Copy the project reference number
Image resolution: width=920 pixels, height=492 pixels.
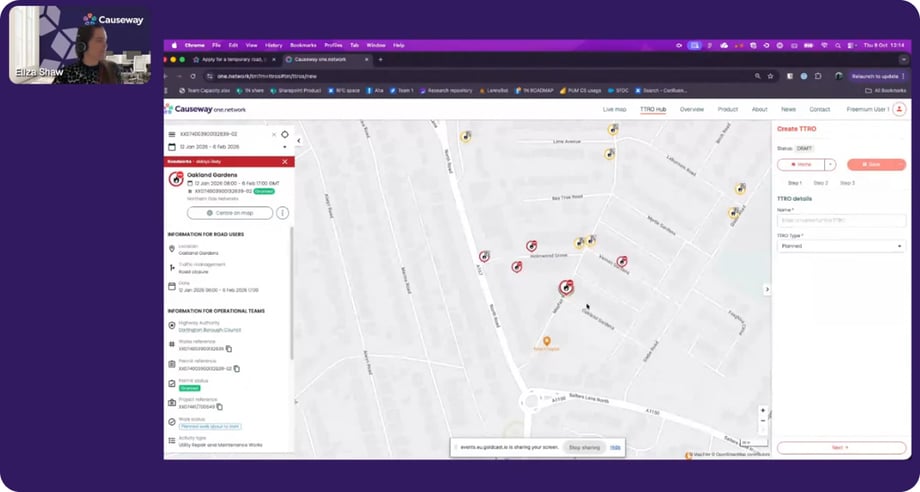219,407
